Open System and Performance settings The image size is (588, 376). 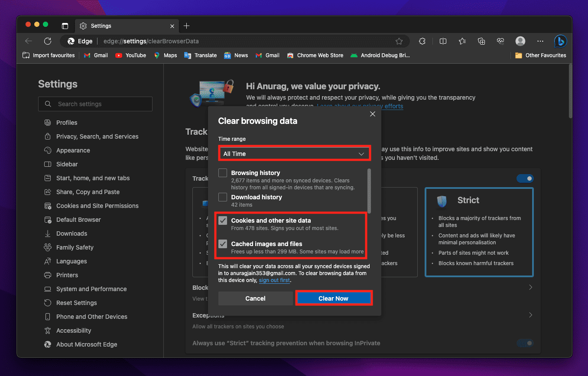click(91, 289)
